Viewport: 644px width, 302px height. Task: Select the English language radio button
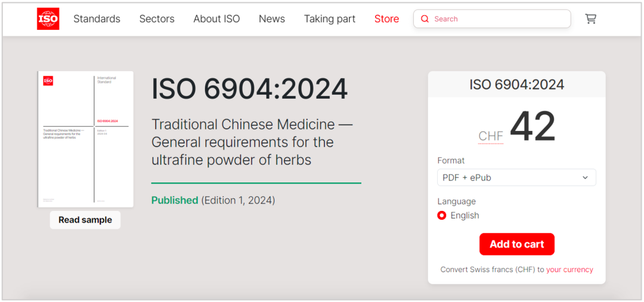click(x=442, y=216)
